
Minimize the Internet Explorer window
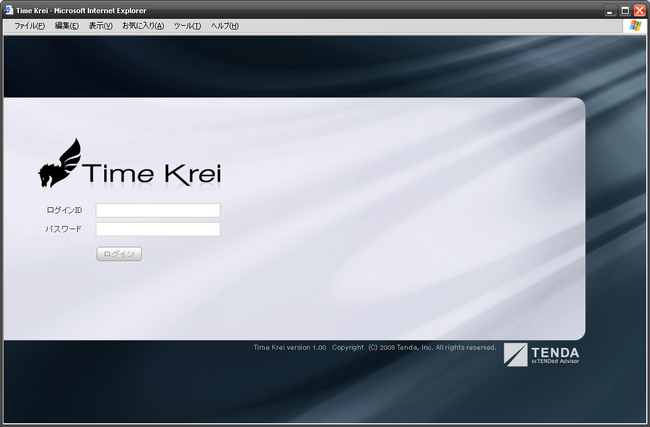610,10
